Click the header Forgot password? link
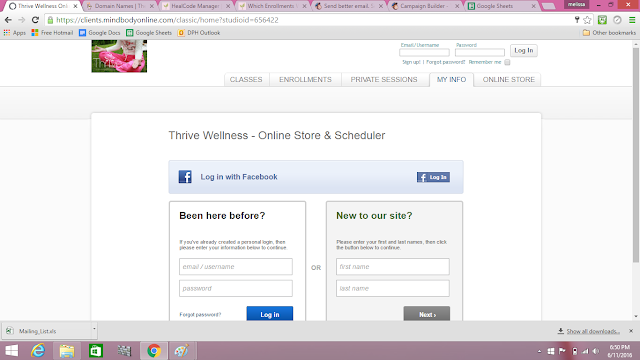 click(x=446, y=62)
